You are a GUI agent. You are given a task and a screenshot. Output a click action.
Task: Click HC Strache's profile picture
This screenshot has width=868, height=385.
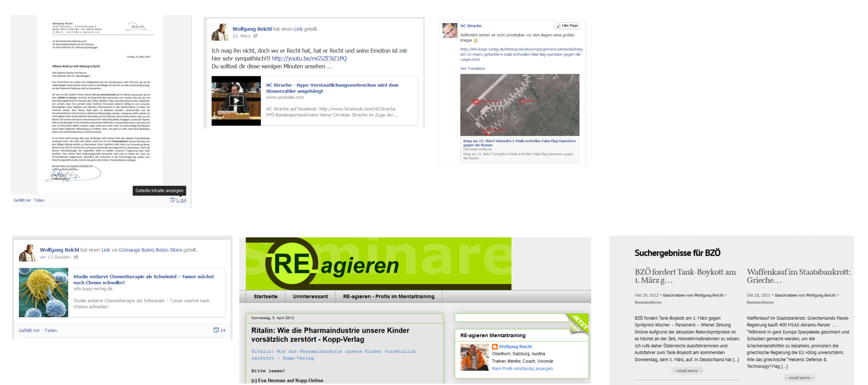click(449, 31)
